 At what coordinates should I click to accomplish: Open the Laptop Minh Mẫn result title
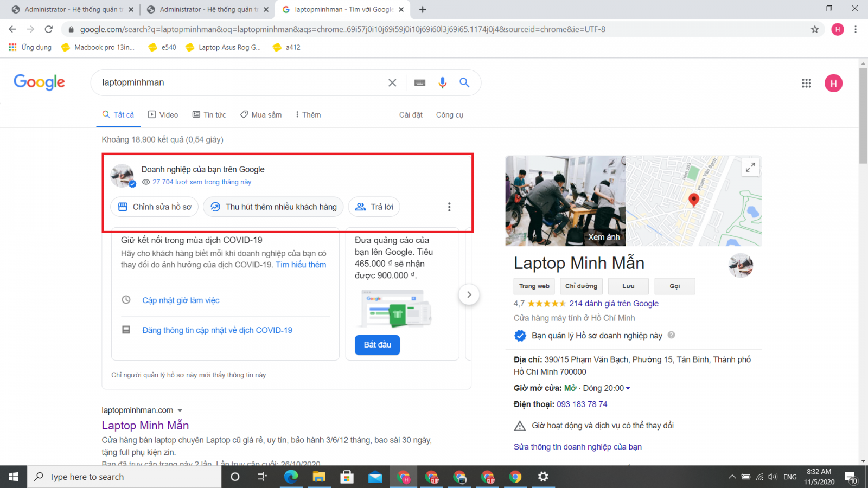tap(145, 425)
